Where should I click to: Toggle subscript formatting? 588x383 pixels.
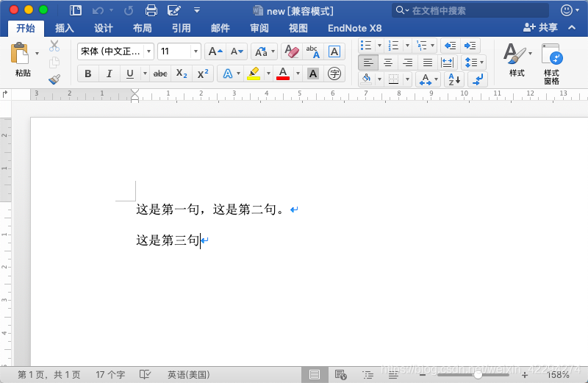tap(182, 74)
